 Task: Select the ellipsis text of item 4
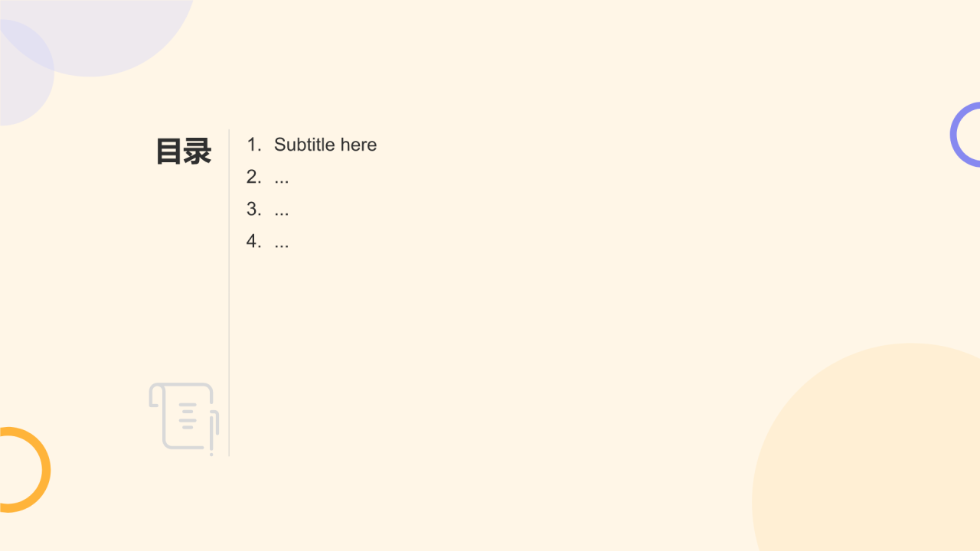click(282, 246)
